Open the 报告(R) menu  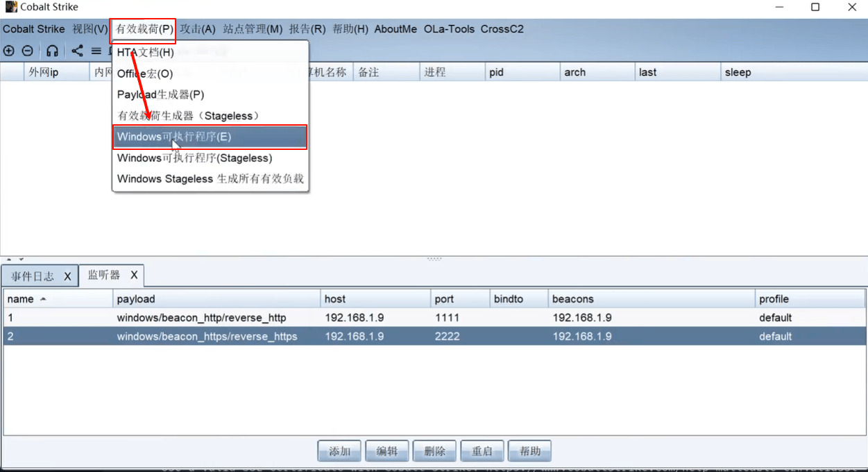coord(307,29)
